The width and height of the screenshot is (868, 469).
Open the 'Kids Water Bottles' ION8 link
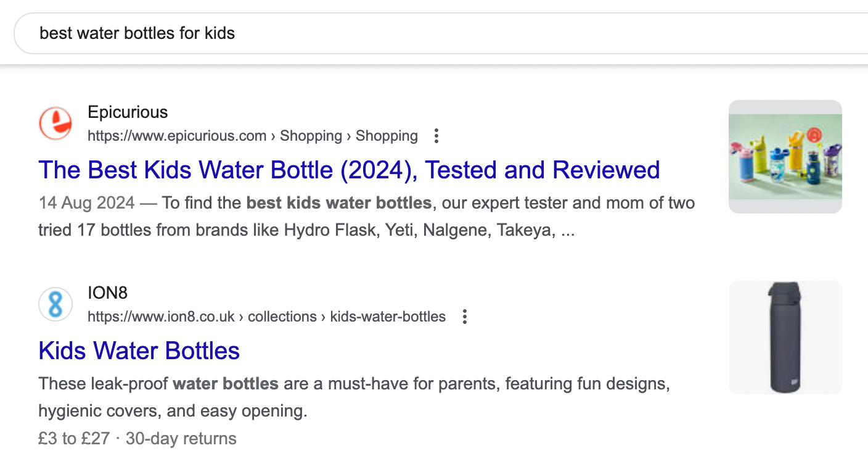tap(139, 351)
